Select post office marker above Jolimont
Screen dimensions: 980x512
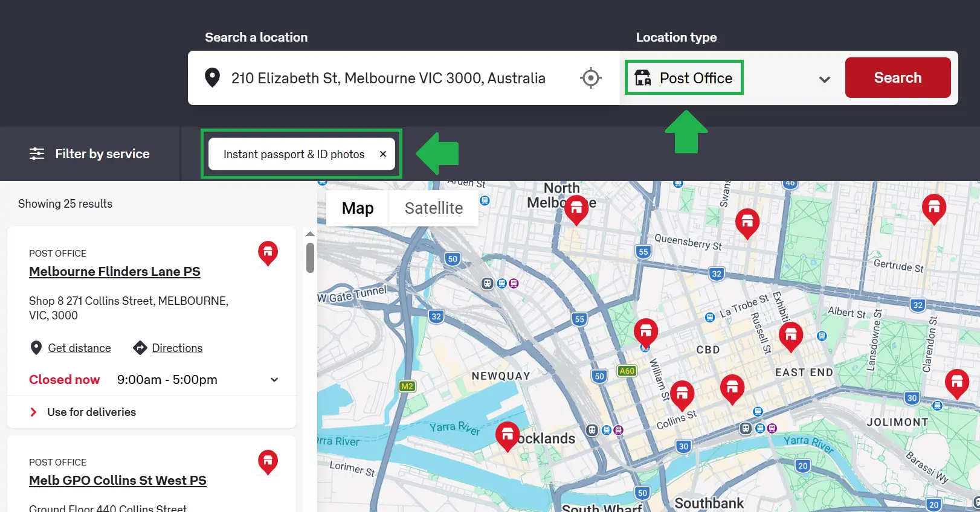(x=957, y=384)
